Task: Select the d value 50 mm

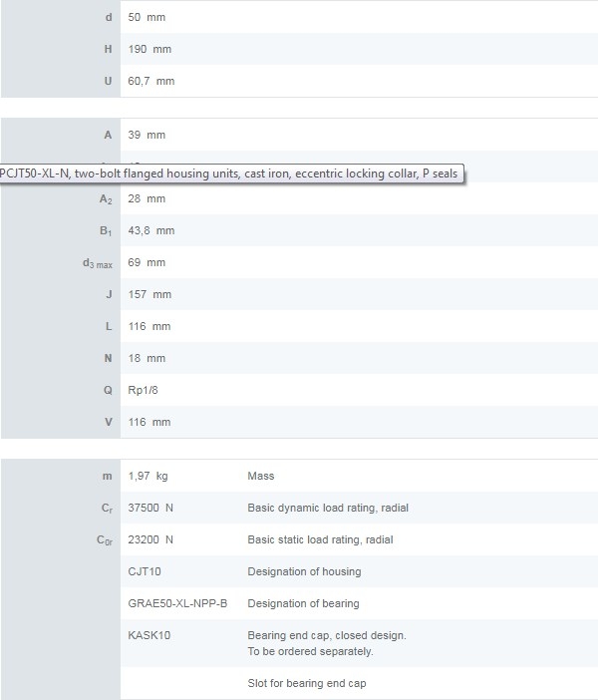Action: pos(147,17)
